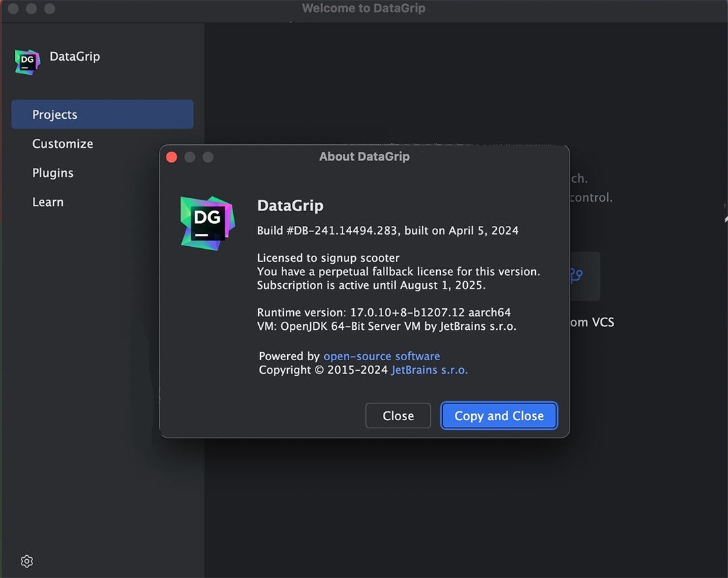Go to the Learn tab
Viewport: 728px width, 578px height.
pos(48,202)
